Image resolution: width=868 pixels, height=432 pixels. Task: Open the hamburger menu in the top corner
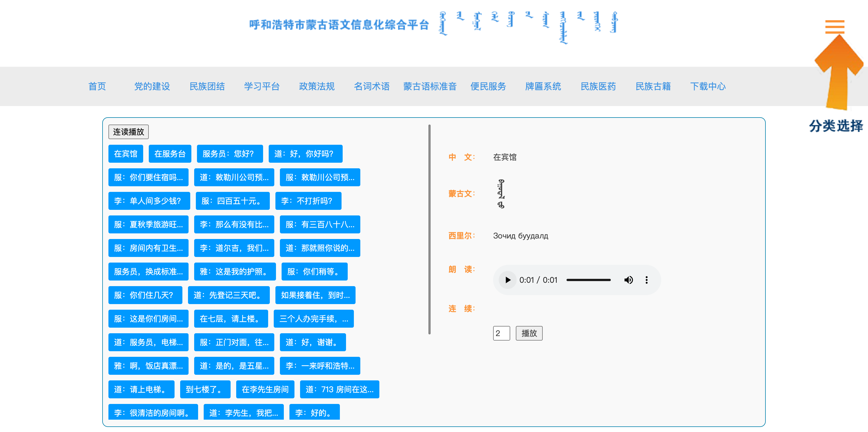tap(835, 26)
